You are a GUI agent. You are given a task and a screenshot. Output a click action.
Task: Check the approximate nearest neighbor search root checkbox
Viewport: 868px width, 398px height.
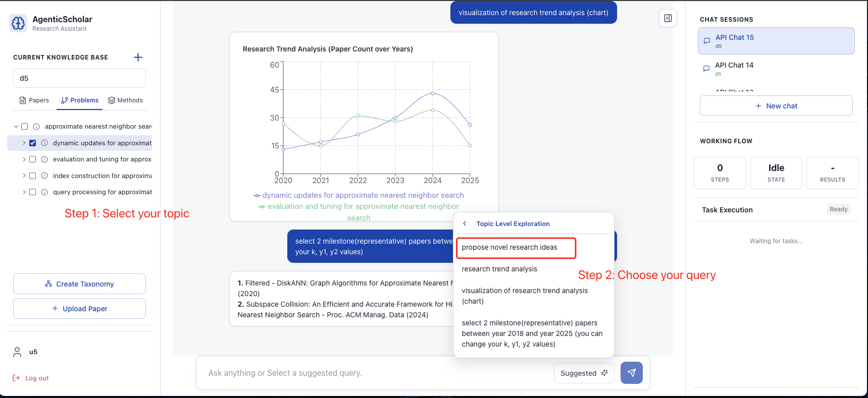tap(24, 127)
